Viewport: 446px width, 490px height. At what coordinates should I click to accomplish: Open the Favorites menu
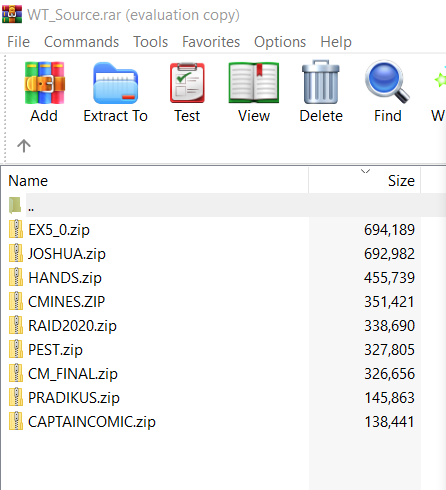(x=211, y=42)
